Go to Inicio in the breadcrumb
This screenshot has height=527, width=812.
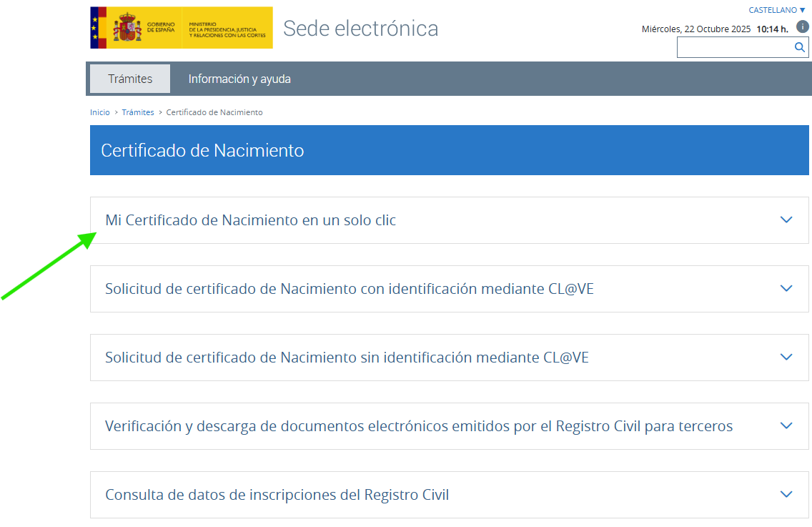pyautogui.click(x=100, y=112)
